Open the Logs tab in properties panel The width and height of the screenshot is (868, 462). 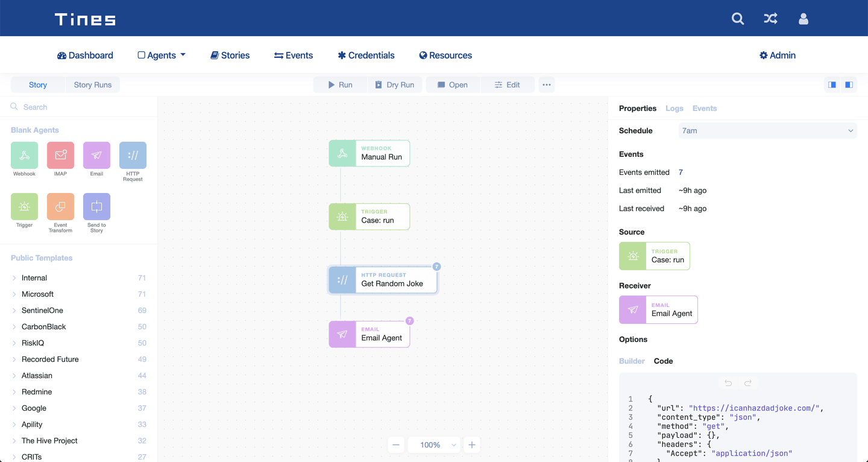click(674, 109)
